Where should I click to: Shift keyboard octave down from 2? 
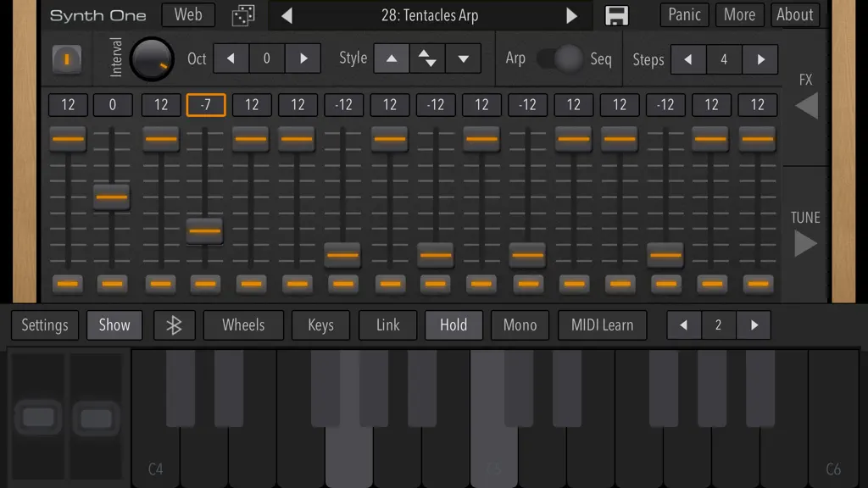[684, 325]
